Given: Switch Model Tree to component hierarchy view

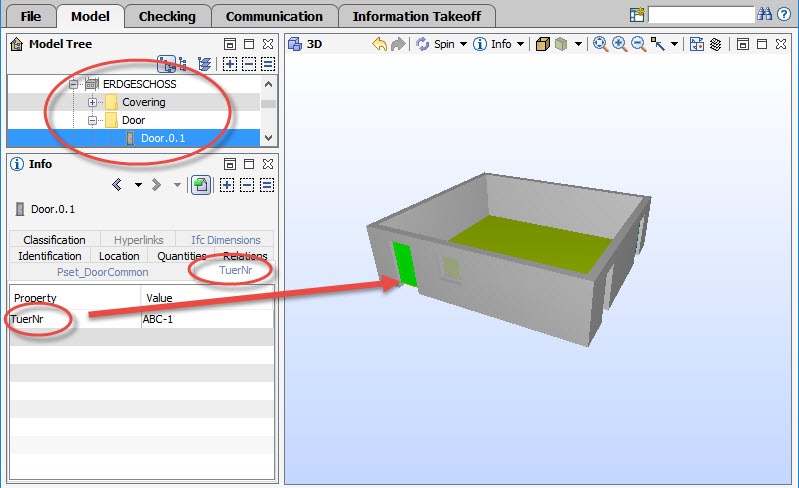Looking at the screenshot, I should (x=183, y=64).
